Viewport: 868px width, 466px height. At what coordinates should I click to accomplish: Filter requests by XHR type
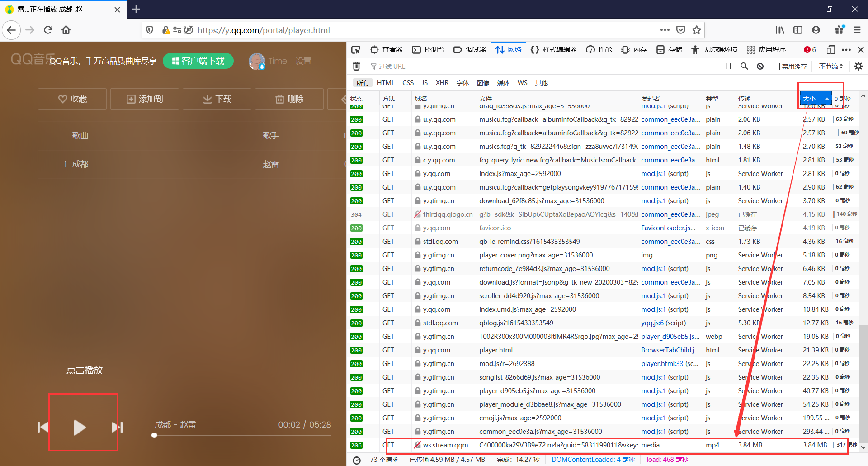(x=442, y=83)
